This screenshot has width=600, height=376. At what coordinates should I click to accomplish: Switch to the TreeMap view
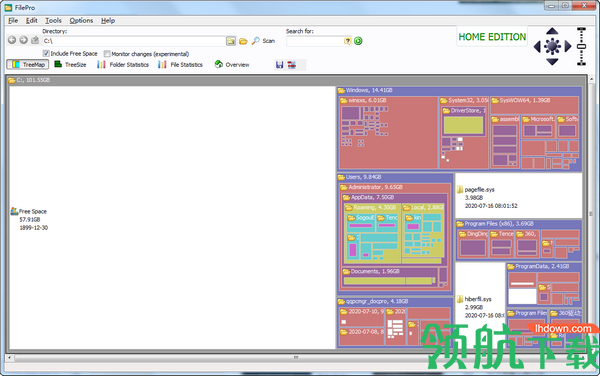28,65
